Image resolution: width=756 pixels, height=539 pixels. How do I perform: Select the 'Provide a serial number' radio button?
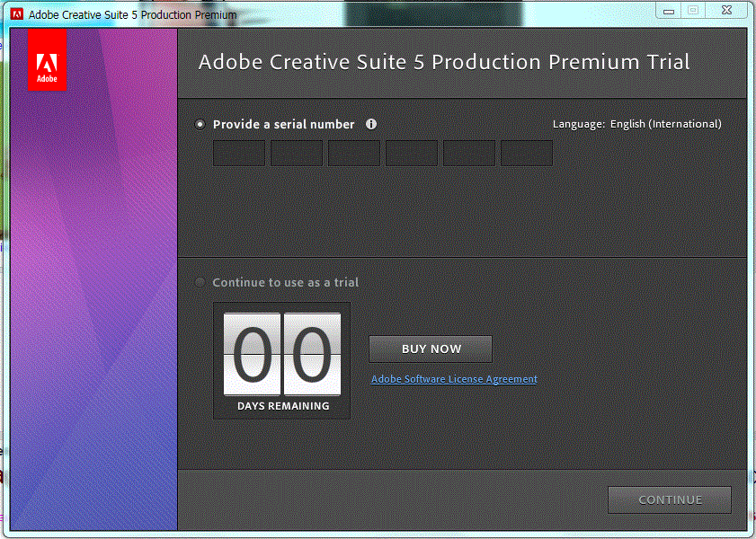200,125
